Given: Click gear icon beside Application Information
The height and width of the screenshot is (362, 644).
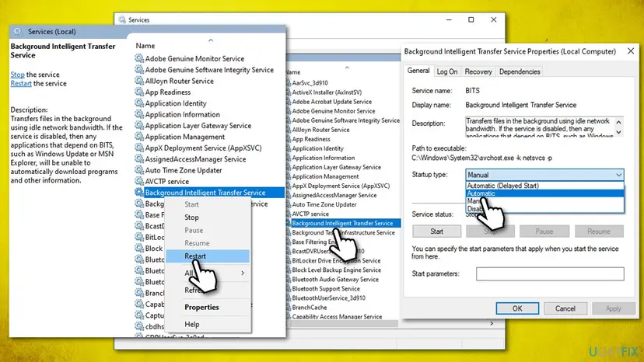Looking at the screenshot, I should point(139,114).
